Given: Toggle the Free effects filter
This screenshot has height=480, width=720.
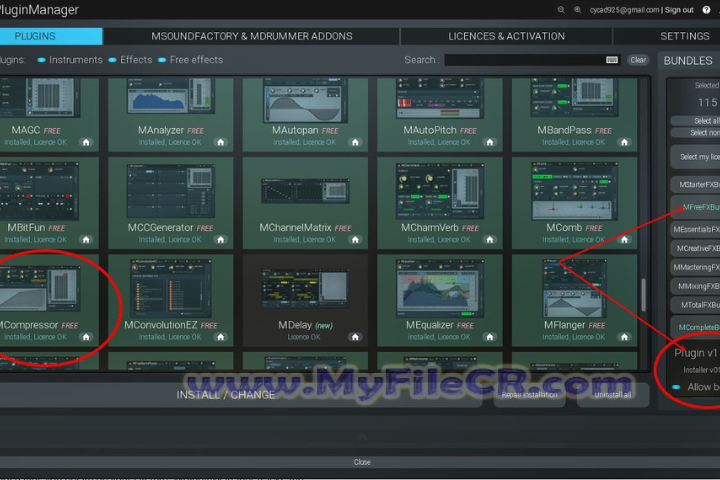Looking at the screenshot, I should pyautogui.click(x=162, y=60).
